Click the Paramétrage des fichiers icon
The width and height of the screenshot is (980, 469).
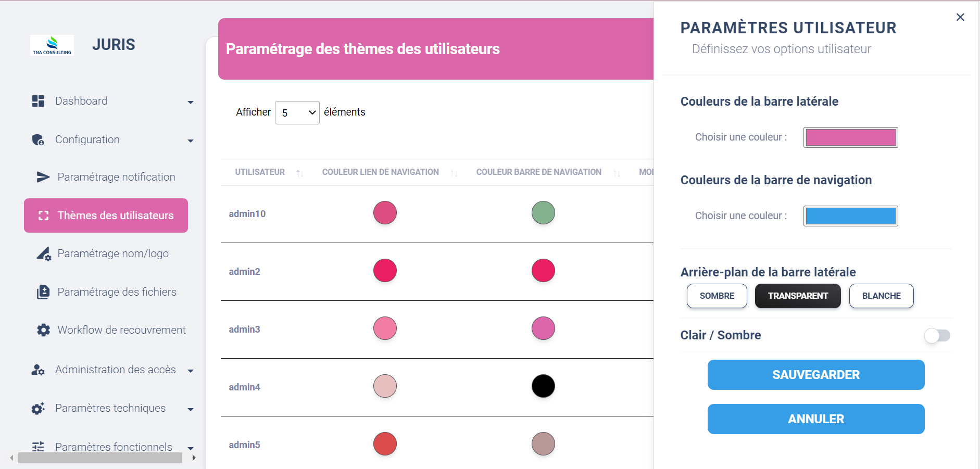[43, 292]
